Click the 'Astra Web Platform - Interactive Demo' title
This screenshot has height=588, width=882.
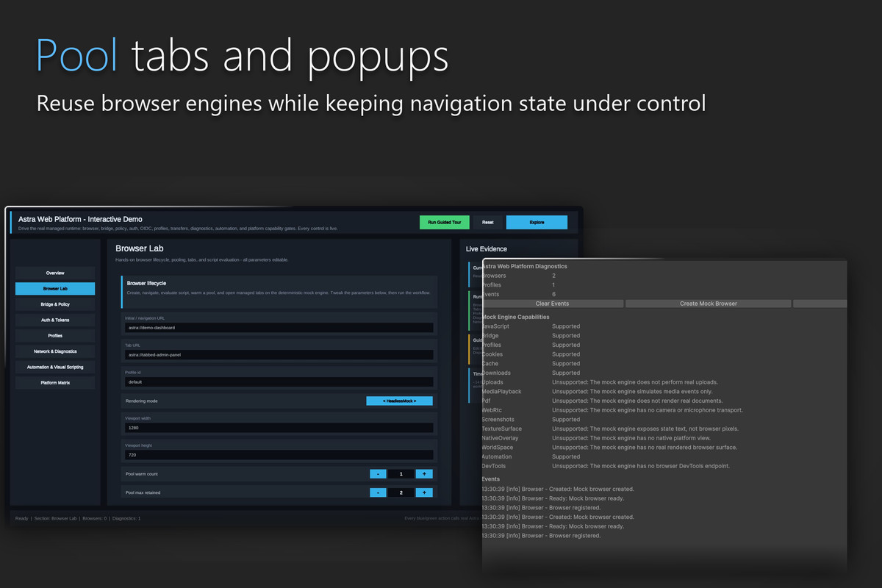(x=81, y=219)
